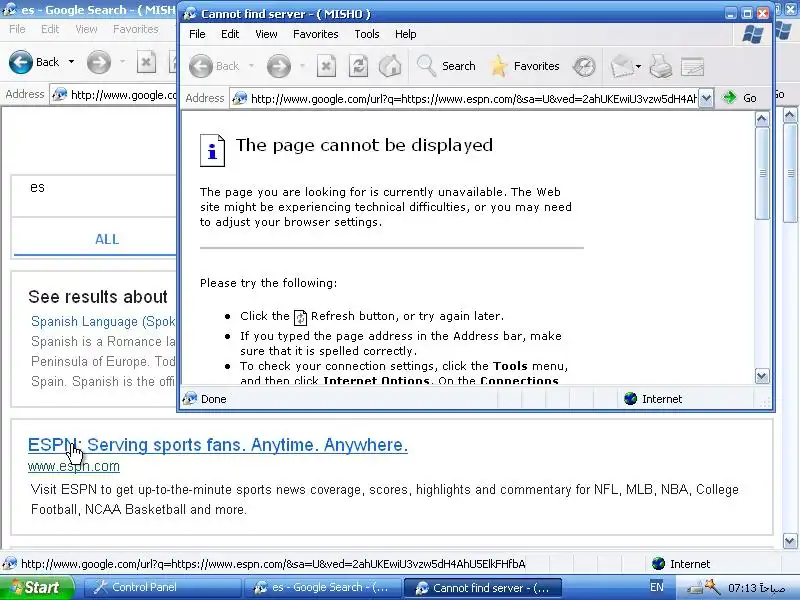Click Cannot find server taskbar button
This screenshot has width=800, height=600.
click(x=483, y=588)
